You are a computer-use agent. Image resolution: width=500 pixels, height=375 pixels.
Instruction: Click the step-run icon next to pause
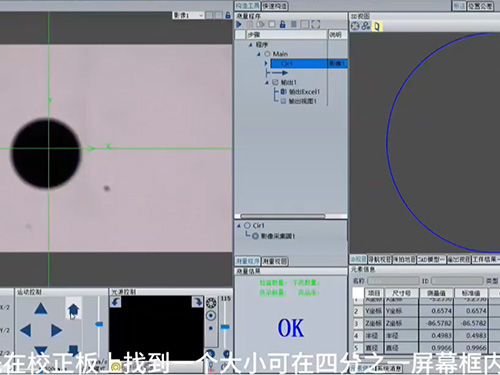261,24
